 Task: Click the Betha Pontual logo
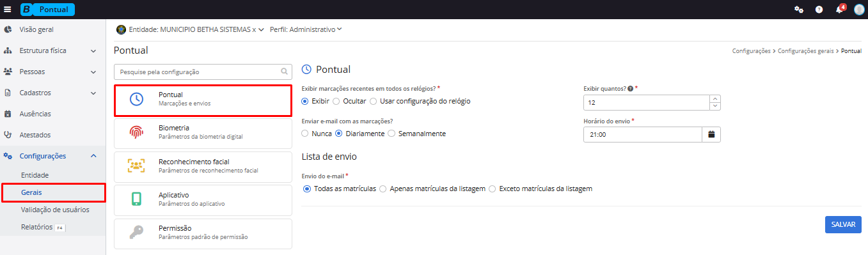(x=48, y=10)
